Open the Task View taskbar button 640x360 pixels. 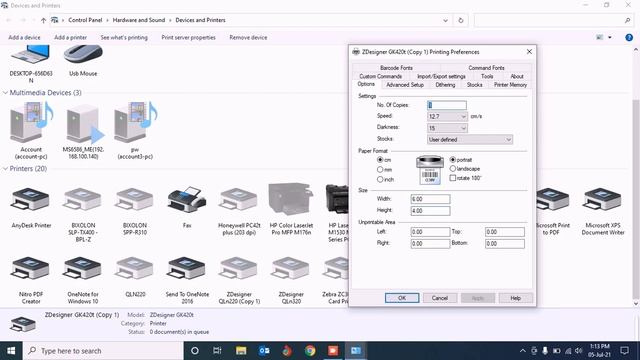tap(217, 351)
